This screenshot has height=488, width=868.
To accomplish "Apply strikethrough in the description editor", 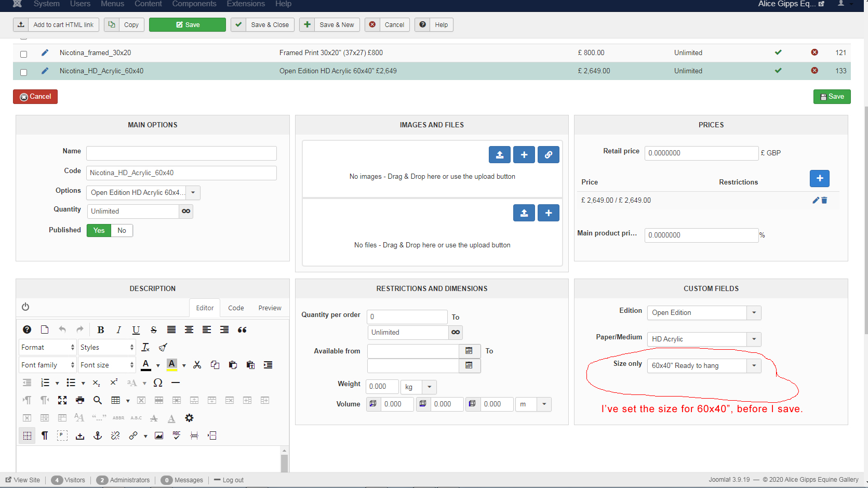I will coord(154,330).
